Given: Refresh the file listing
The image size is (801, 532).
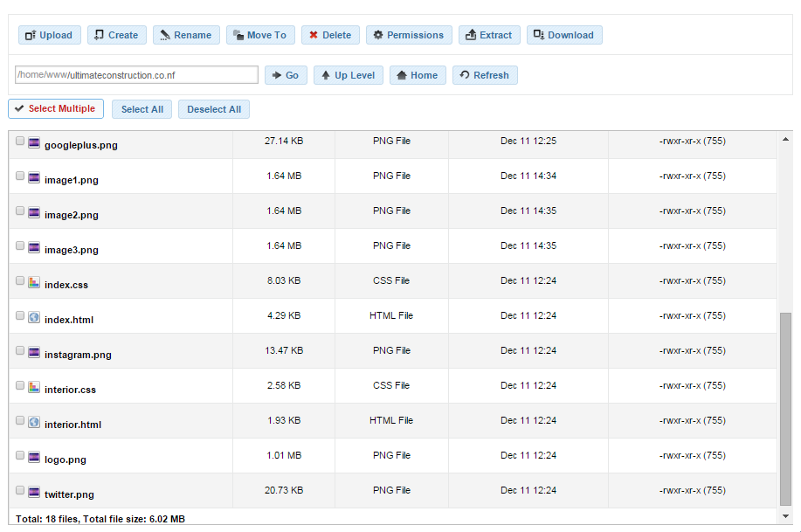Looking at the screenshot, I should click(485, 75).
